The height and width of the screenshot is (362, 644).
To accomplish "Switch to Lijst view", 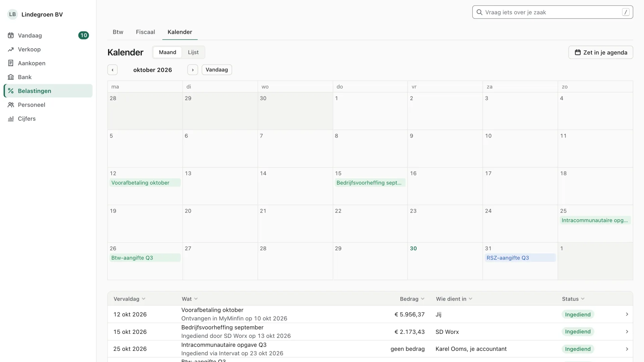I will point(193,52).
